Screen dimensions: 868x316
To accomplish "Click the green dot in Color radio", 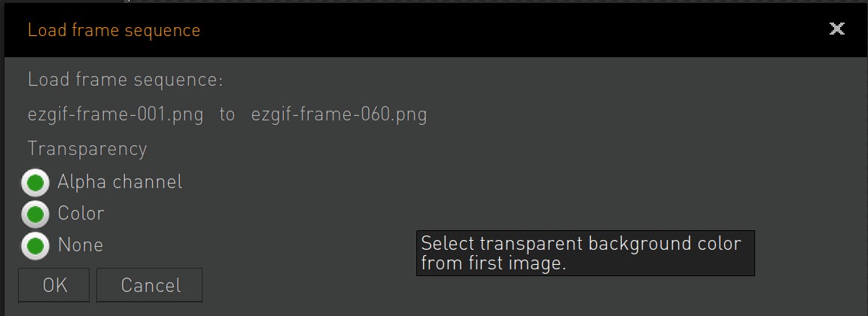I will tap(35, 214).
